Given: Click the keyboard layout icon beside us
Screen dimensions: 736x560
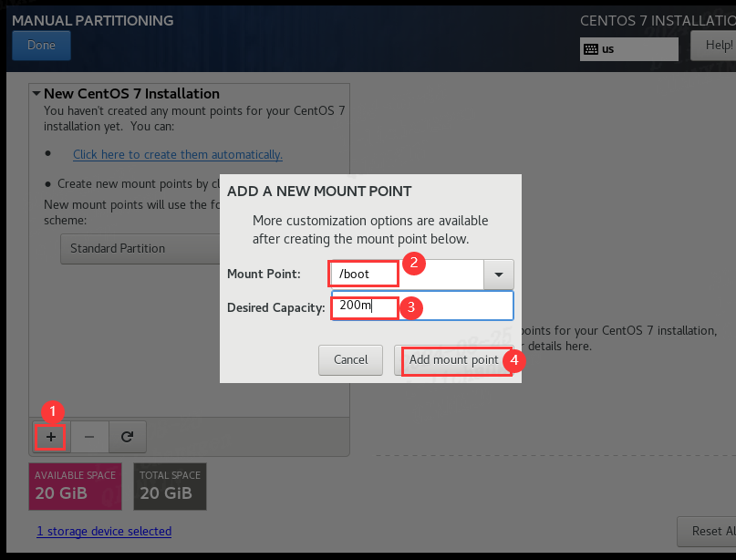Looking at the screenshot, I should coord(590,49).
